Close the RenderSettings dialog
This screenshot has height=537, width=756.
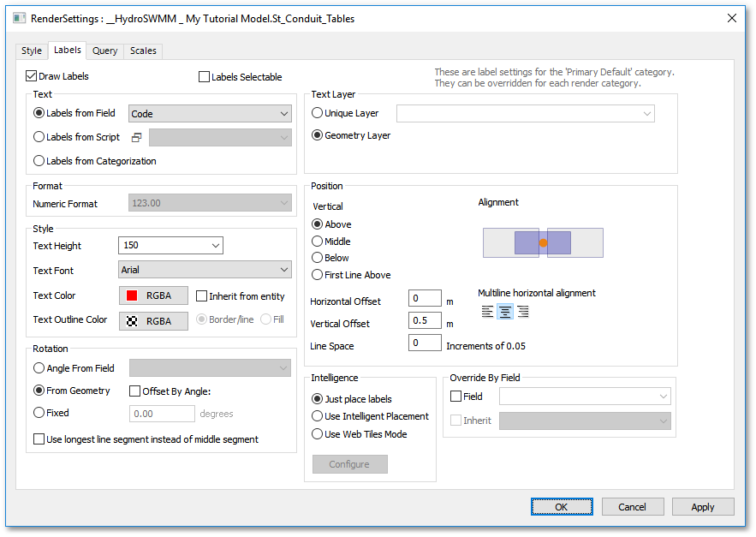pyautogui.click(x=732, y=18)
